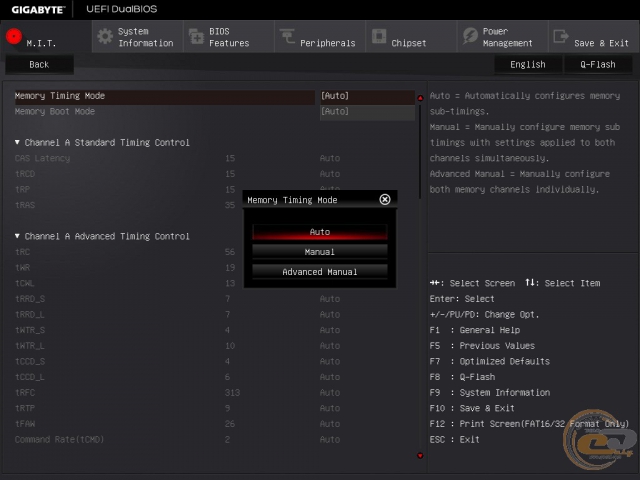Click the tWR timing label
The height and width of the screenshot is (480, 640).
click(22, 268)
